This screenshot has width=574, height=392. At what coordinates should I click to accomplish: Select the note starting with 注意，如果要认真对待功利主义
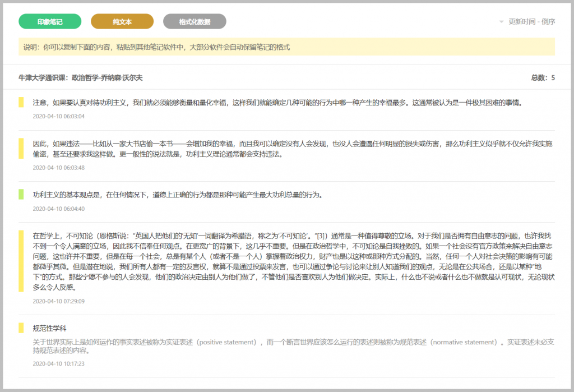(x=277, y=103)
